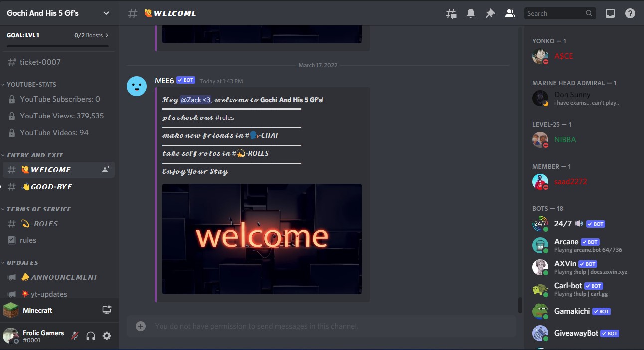Toggle deafen headphones
644x350 pixels.
91,336
